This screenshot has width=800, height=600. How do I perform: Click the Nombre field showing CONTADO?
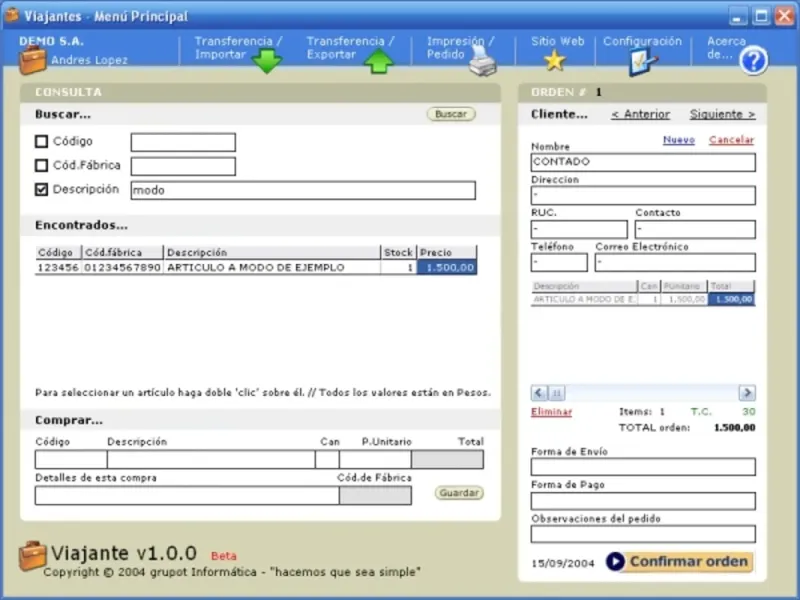coord(643,162)
